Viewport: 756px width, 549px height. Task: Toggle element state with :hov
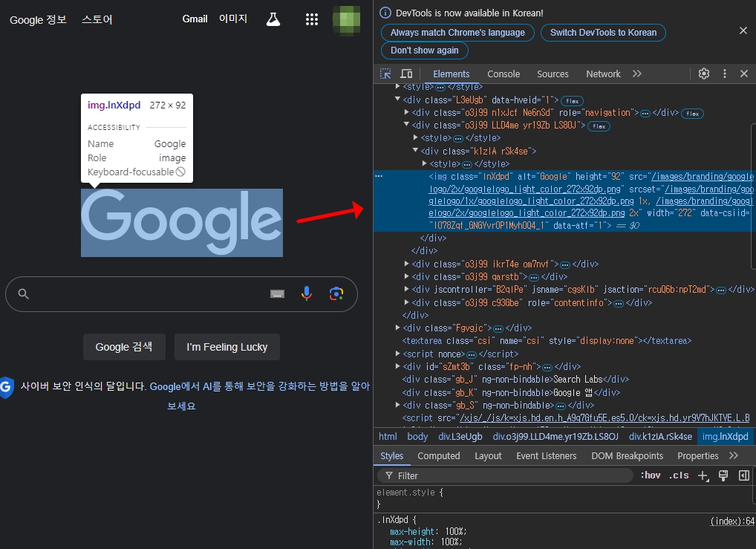click(651, 475)
